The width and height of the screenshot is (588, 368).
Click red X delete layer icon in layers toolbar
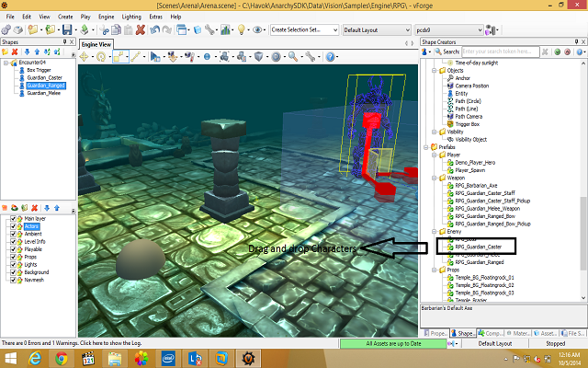[x=35, y=208]
